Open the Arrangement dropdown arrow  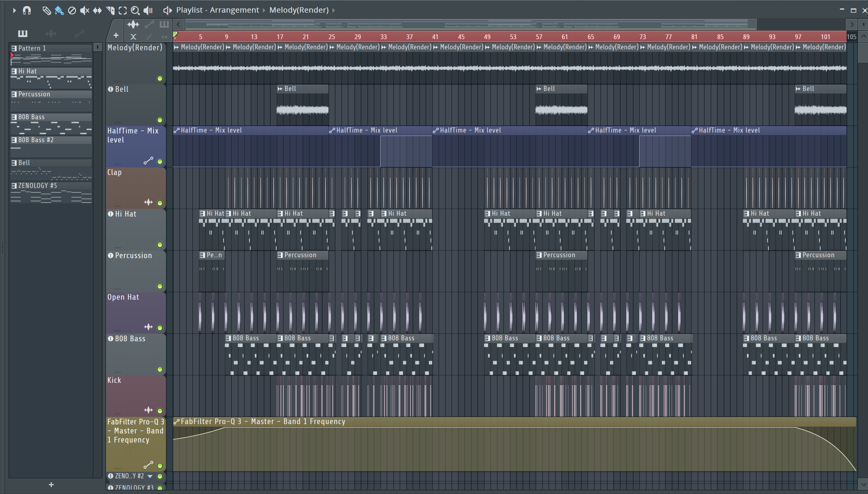pyautogui.click(x=264, y=11)
